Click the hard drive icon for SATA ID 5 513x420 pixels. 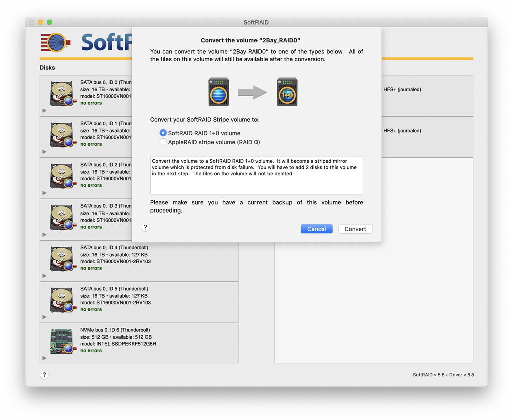click(x=62, y=300)
